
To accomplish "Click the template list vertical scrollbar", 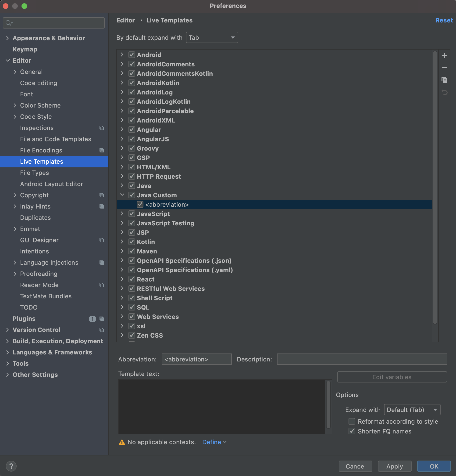I will tap(435, 187).
